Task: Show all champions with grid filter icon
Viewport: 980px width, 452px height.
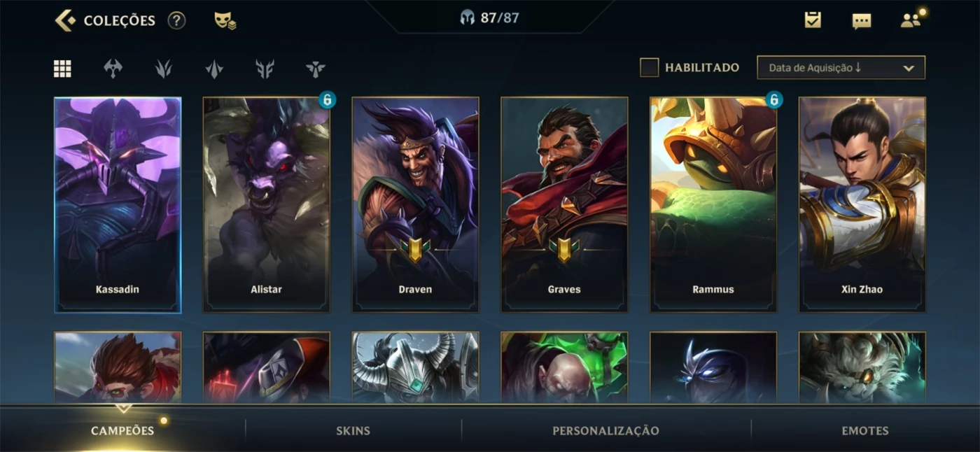Action: pyautogui.click(x=62, y=69)
